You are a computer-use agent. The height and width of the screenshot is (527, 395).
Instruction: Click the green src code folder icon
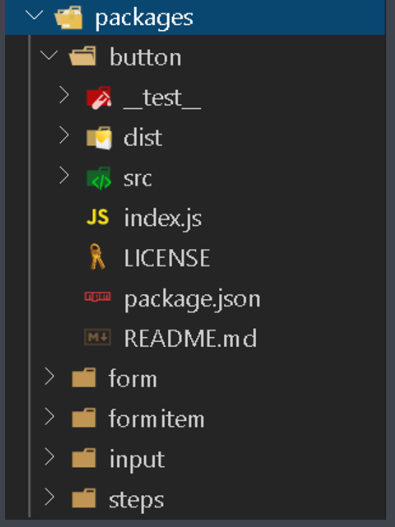click(x=99, y=178)
